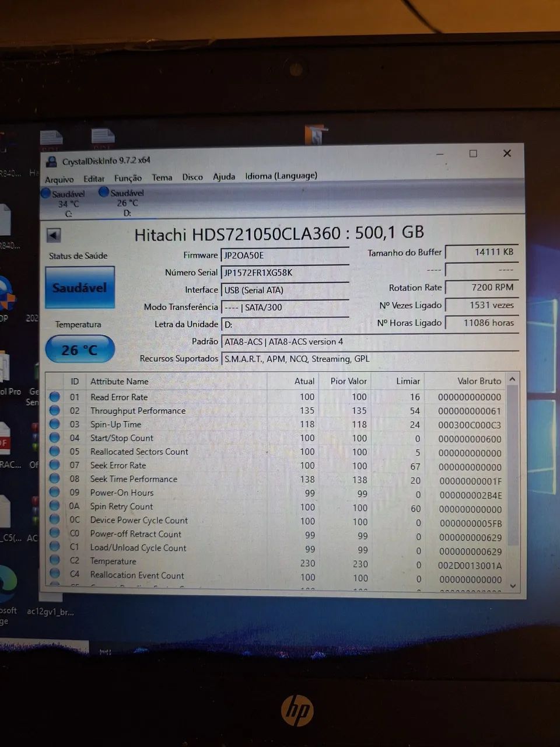The width and height of the screenshot is (560, 747).
Task: Click the status dot of Reallocated Sectors Count
Action: 55,451
